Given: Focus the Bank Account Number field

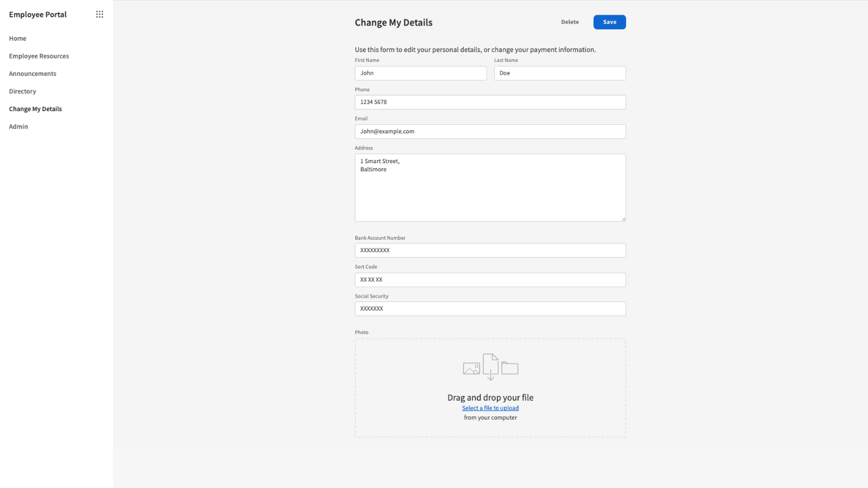Looking at the screenshot, I should pyautogui.click(x=490, y=251).
